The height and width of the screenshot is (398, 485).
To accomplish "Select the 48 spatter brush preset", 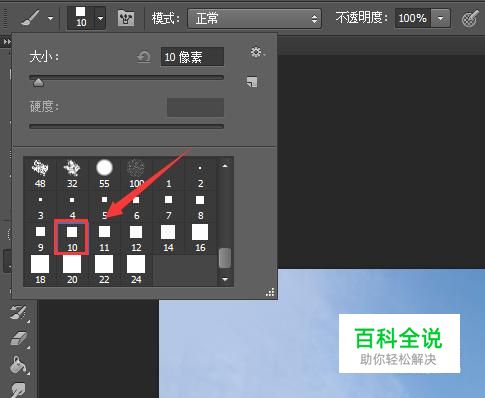I will pyautogui.click(x=40, y=174).
